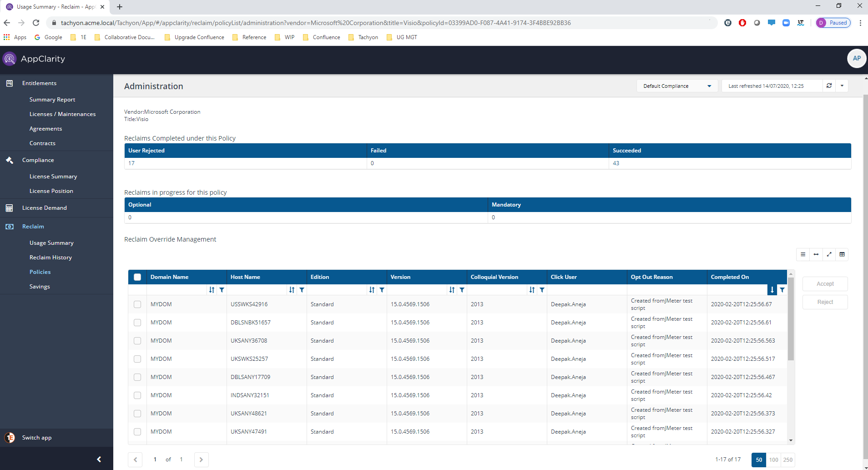Check the row for UKSANY48621
This screenshot has width=868, height=470.
tap(137, 414)
